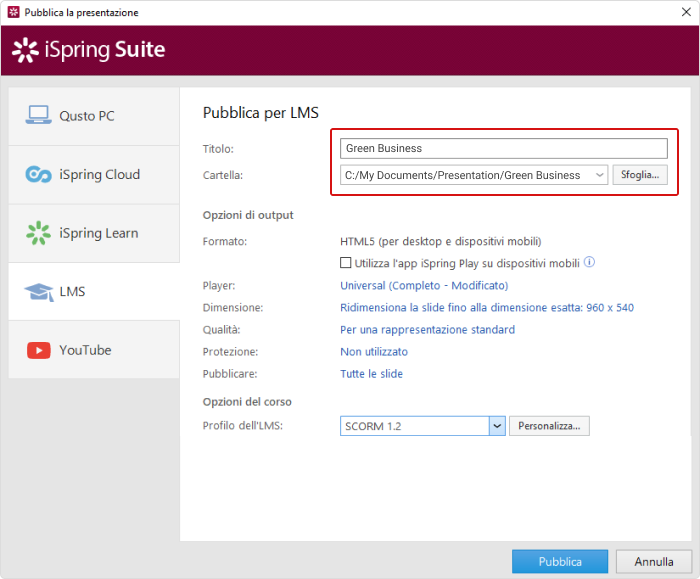700x579 pixels.
Task: Open the SCORM 1.2 profile dropdown arrow
Action: pos(497,426)
